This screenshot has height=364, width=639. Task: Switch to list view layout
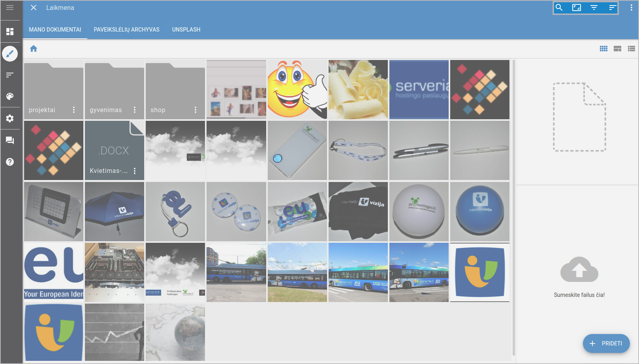(631, 49)
